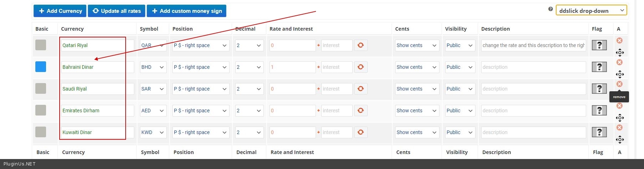This screenshot has width=644, height=169.
Task: Open Visibility dropdown for Emirates Dirham
Action: pos(460,111)
